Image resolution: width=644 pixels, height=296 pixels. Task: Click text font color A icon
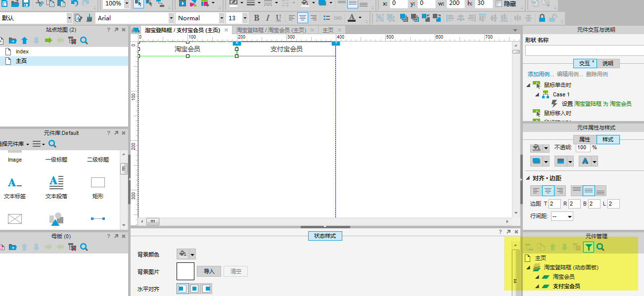(352, 18)
